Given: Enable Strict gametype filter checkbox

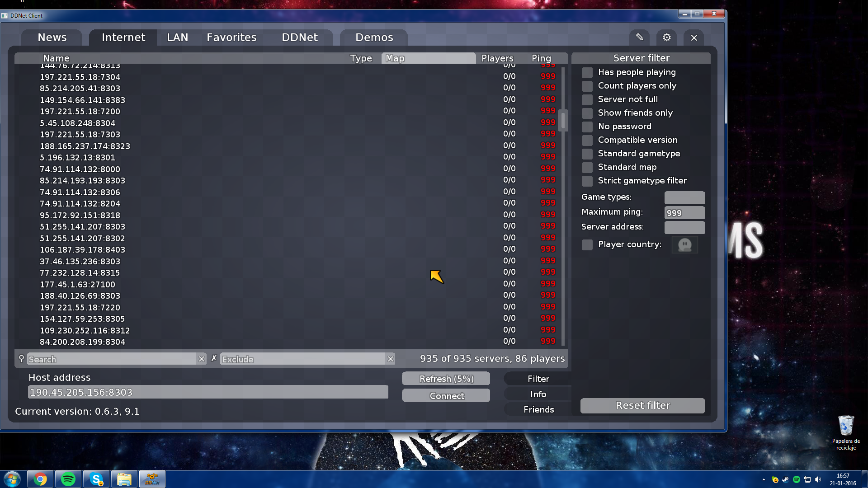Looking at the screenshot, I should [587, 181].
